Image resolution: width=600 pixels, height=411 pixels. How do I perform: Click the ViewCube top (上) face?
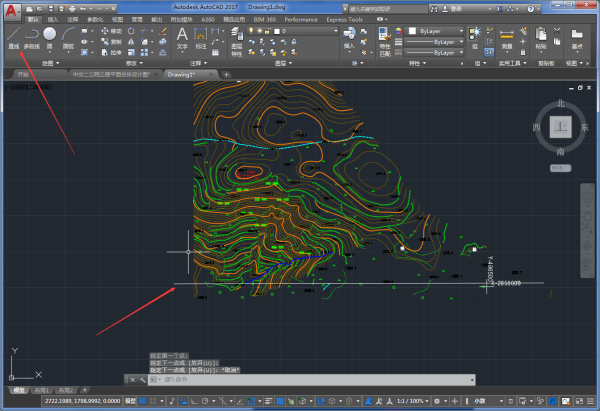click(562, 126)
